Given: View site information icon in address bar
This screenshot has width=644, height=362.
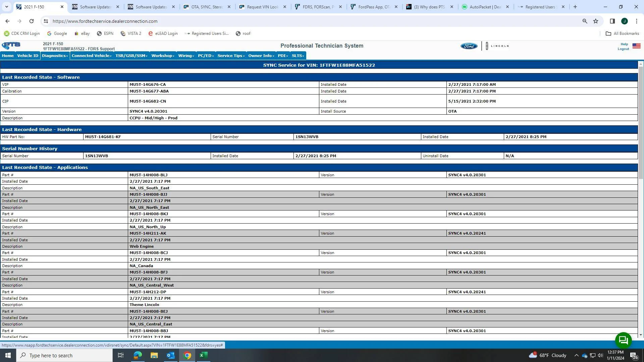Looking at the screenshot, I should click(46, 21).
